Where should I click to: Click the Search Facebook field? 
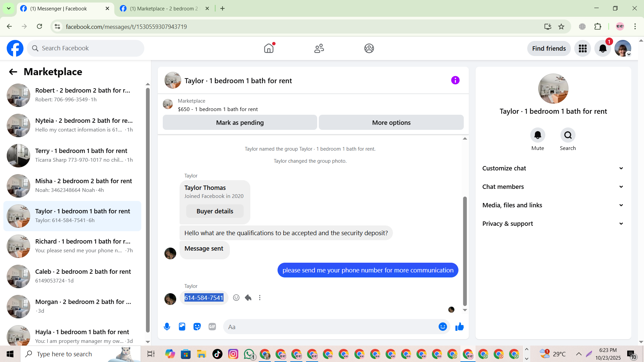[x=86, y=48]
